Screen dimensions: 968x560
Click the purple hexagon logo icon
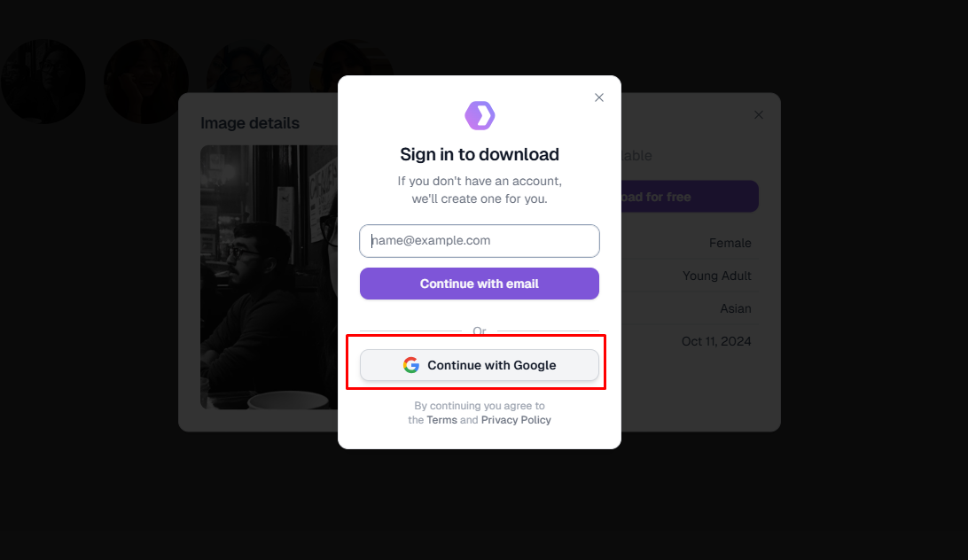[x=480, y=115]
